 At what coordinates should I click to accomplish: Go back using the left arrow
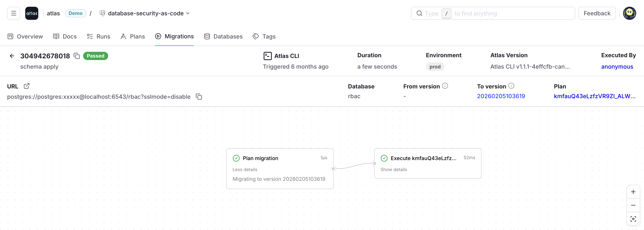tap(12, 56)
